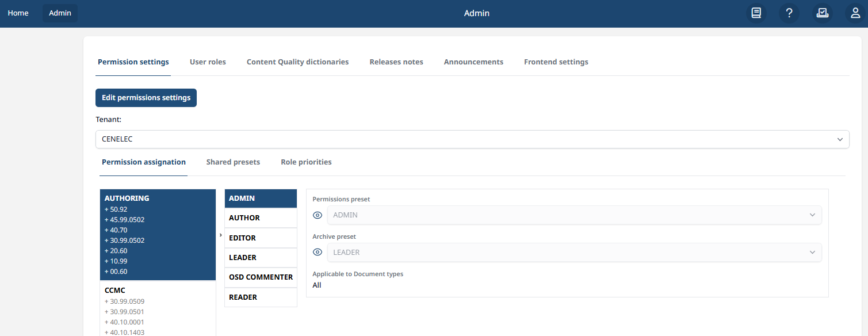This screenshot has width=868, height=336.
Task: Click stage + 10.99 under AUTHORING
Action: tap(116, 261)
